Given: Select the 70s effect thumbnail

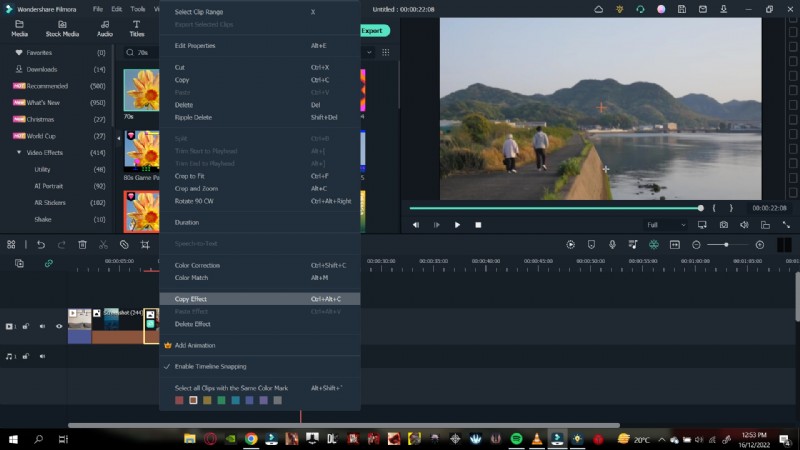Looking at the screenshot, I should 141,90.
